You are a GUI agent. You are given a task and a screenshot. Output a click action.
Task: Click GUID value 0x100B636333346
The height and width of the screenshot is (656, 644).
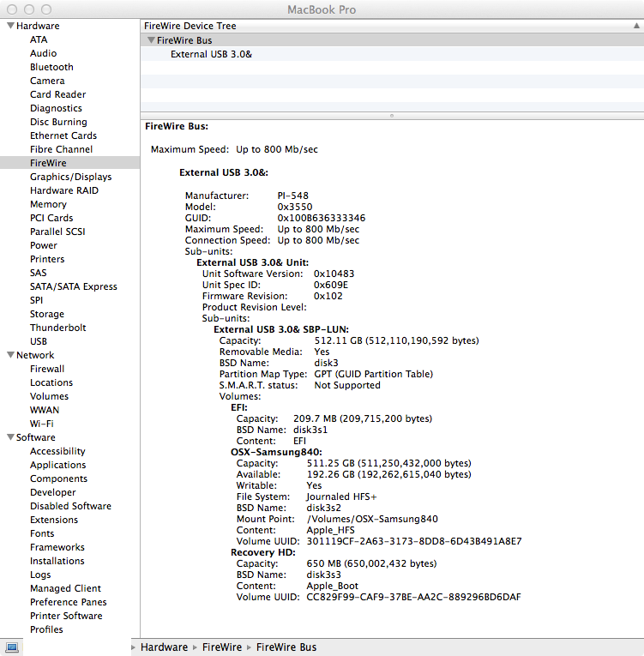pyautogui.click(x=322, y=218)
